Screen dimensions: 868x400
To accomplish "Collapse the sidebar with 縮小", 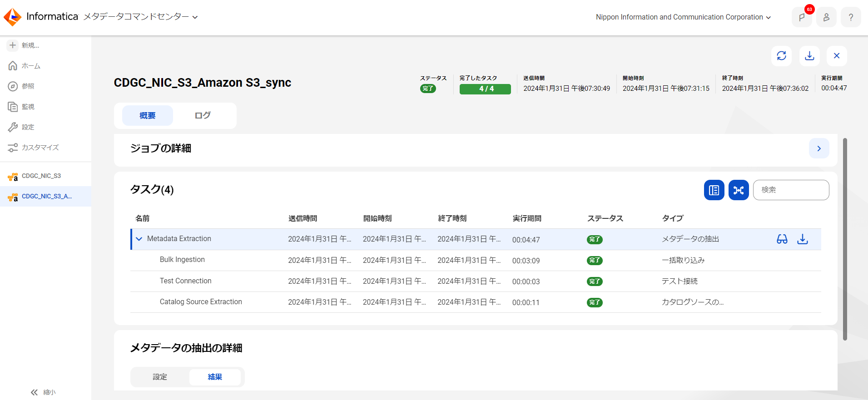I will 43,392.
